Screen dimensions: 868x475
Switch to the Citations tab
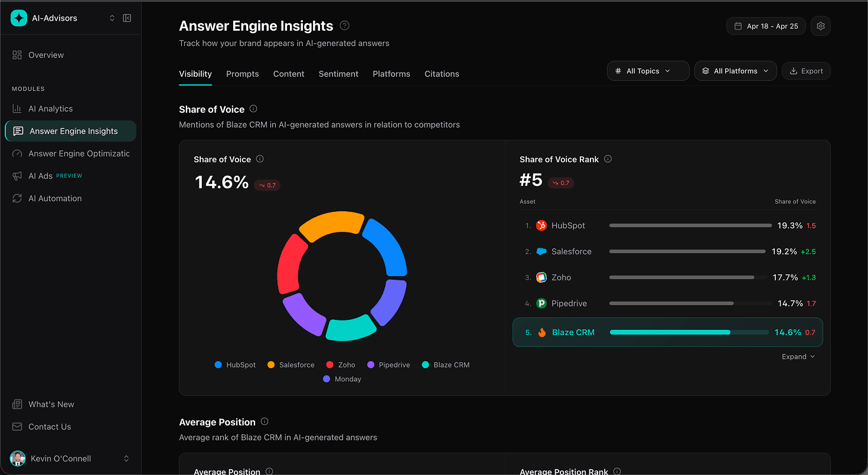442,74
